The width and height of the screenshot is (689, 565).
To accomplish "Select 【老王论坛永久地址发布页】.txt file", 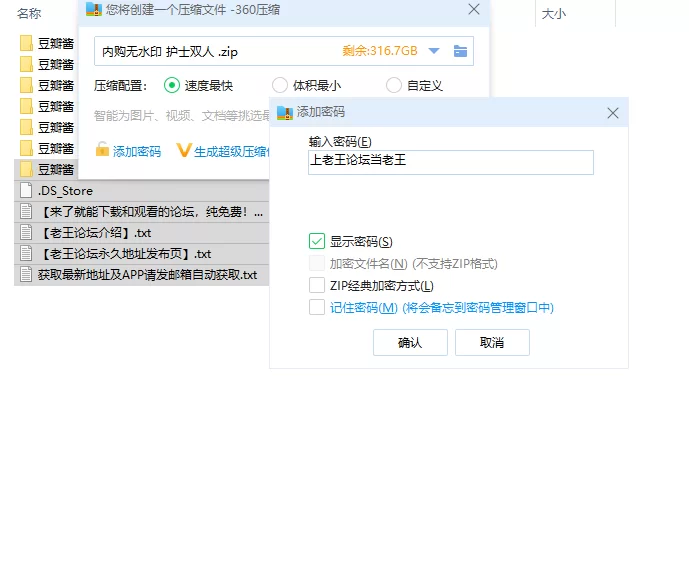I will 141,254.
